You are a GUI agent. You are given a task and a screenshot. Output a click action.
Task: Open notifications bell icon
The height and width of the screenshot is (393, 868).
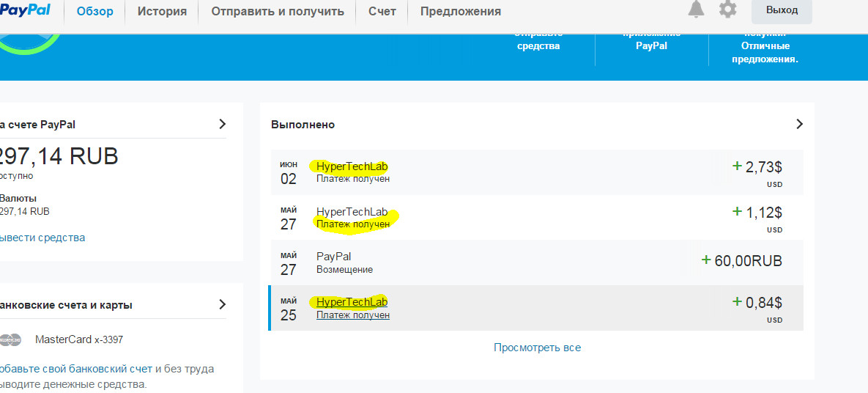pyautogui.click(x=696, y=9)
